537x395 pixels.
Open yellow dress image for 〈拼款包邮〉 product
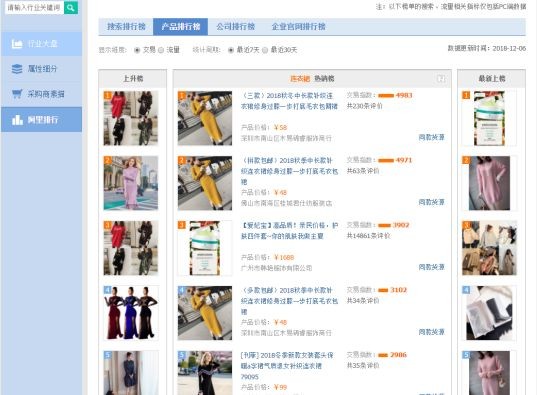click(x=205, y=183)
